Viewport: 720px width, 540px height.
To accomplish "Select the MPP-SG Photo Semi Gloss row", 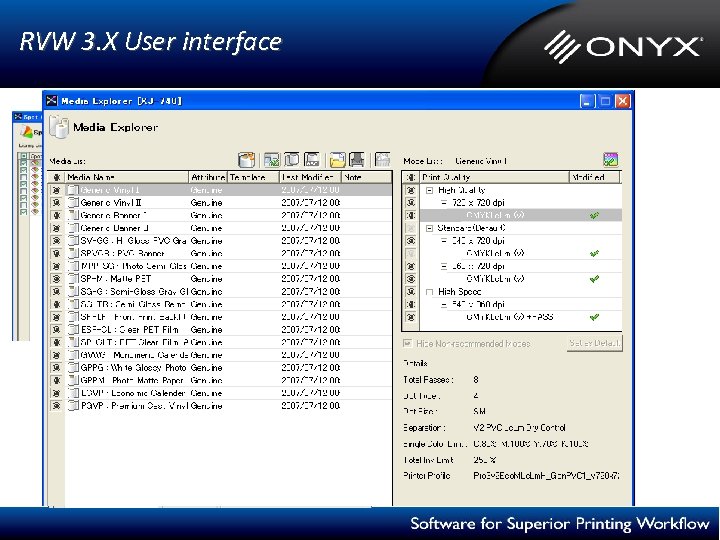I will pyautogui.click(x=220, y=266).
